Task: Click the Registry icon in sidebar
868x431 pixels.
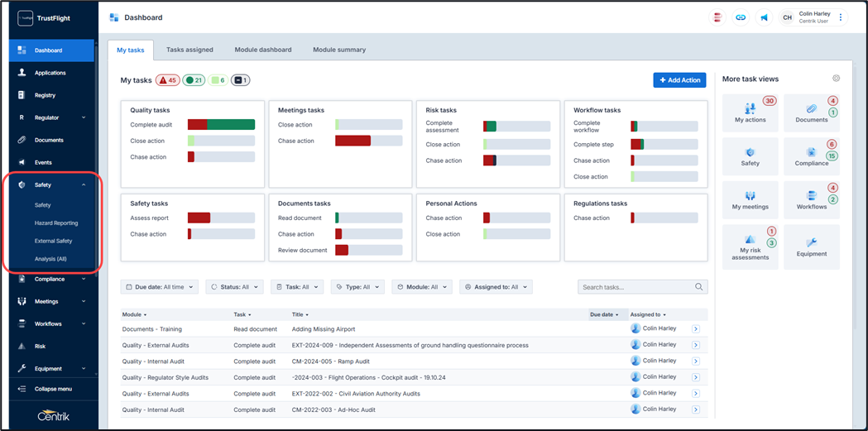Action: point(22,95)
